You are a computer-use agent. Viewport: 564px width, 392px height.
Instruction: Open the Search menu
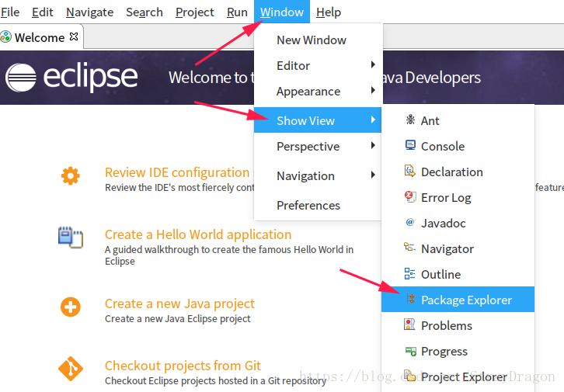pos(144,12)
